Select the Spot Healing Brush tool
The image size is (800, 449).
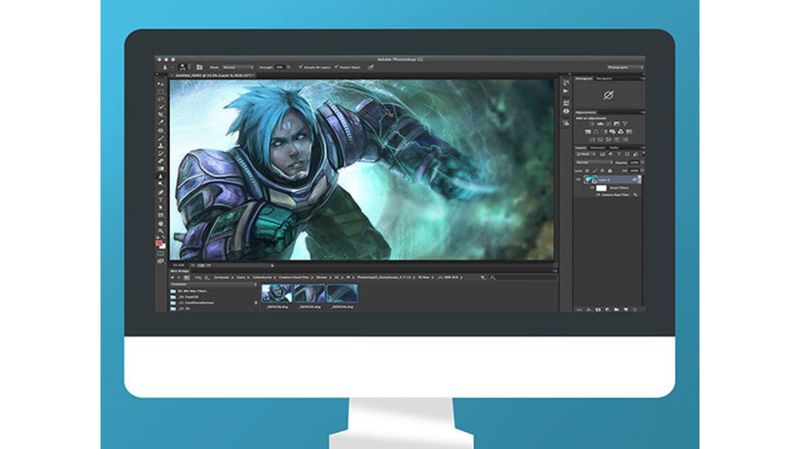(161, 131)
